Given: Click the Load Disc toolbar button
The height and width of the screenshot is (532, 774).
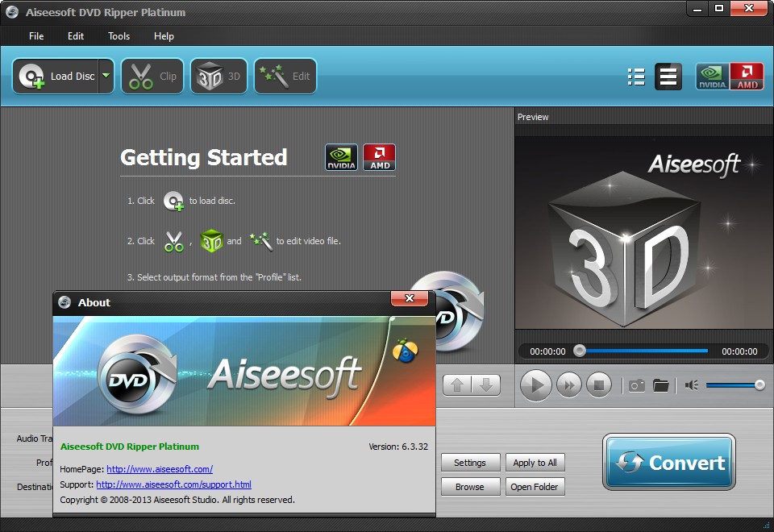Looking at the screenshot, I should coord(56,76).
